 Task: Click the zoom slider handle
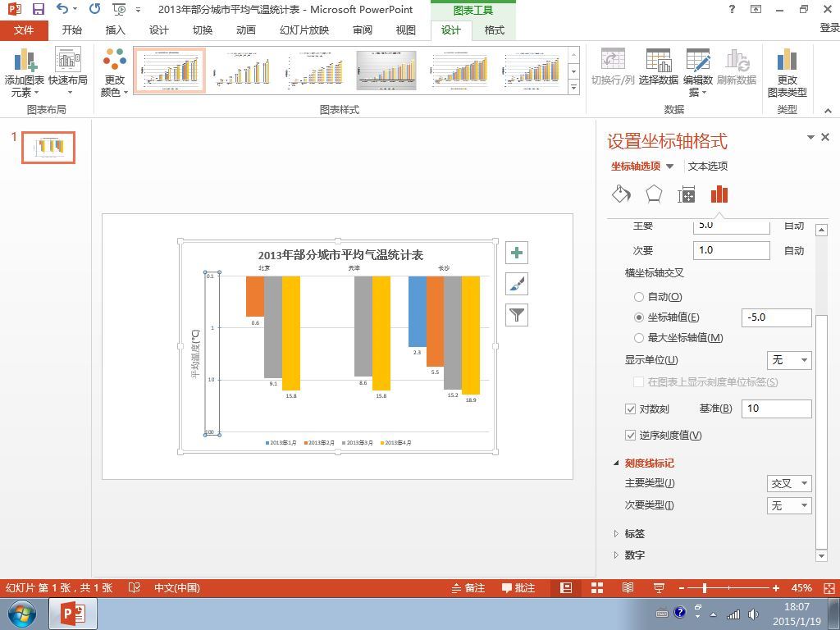pos(705,588)
